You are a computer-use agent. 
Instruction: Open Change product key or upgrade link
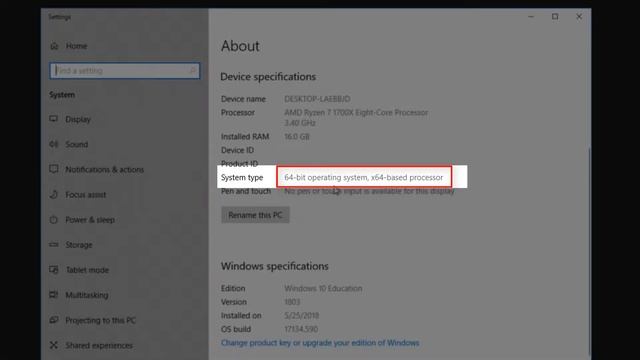(x=320, y=343)
